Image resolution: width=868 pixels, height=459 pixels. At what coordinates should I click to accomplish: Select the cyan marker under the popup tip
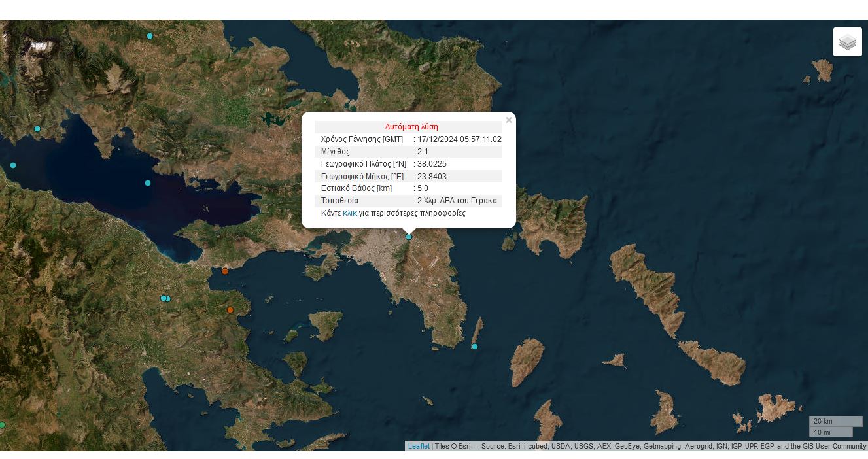[409, 237]
